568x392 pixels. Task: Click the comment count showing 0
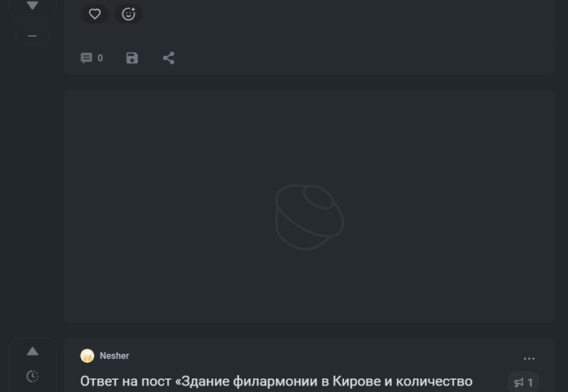[100, 58]
